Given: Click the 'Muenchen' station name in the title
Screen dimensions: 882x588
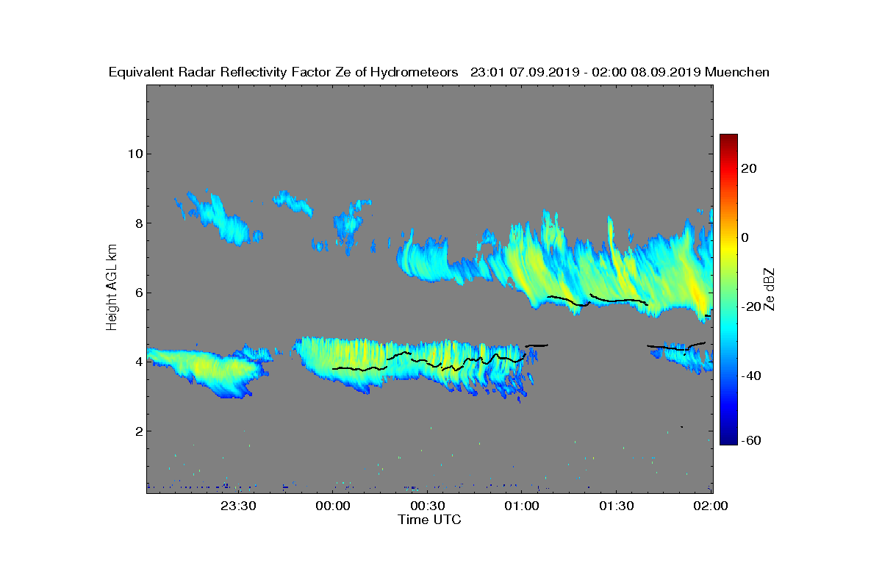Looking at the screenshot, I should point(736,72).
